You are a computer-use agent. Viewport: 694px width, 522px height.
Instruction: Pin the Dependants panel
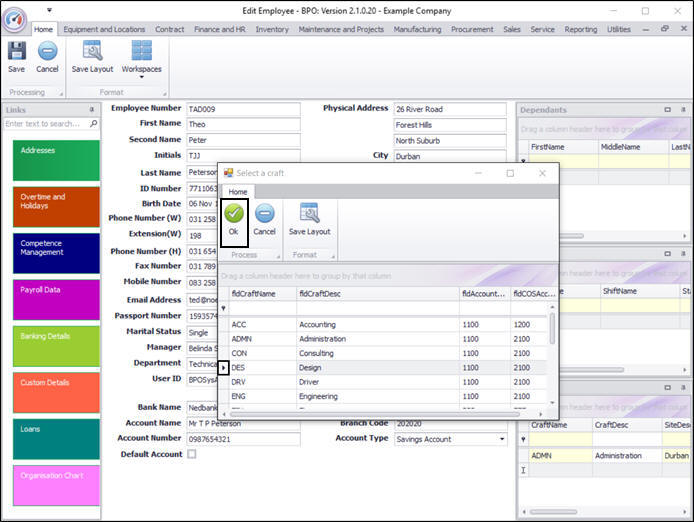tap(683, 109)
